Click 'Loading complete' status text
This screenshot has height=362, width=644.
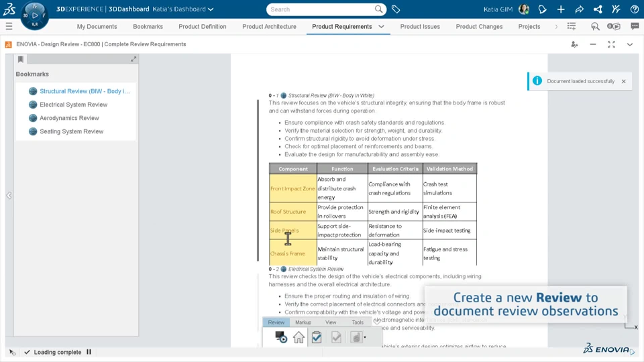coord(58,352)
